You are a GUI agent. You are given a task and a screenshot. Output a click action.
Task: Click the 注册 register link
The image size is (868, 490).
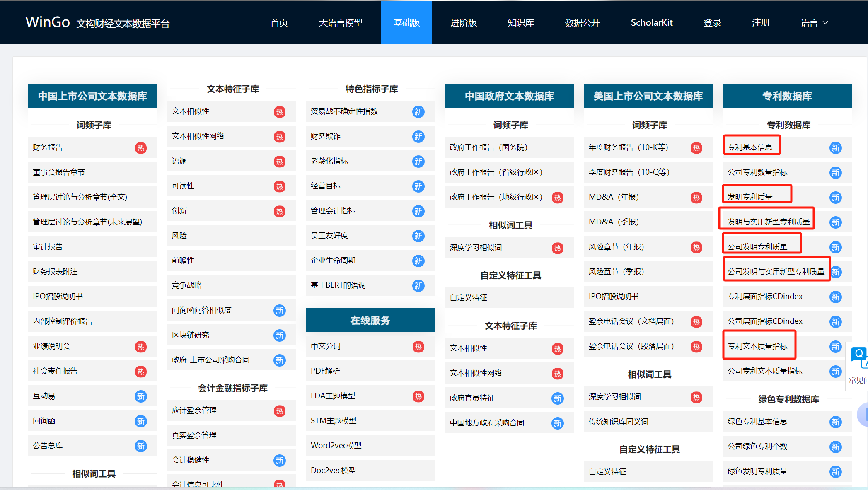761,23
